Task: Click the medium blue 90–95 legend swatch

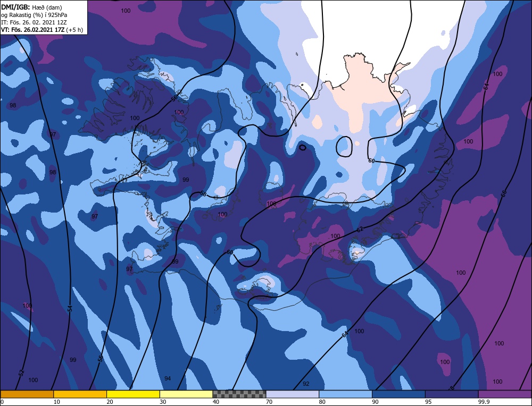Action: click(x=398, y=394)
